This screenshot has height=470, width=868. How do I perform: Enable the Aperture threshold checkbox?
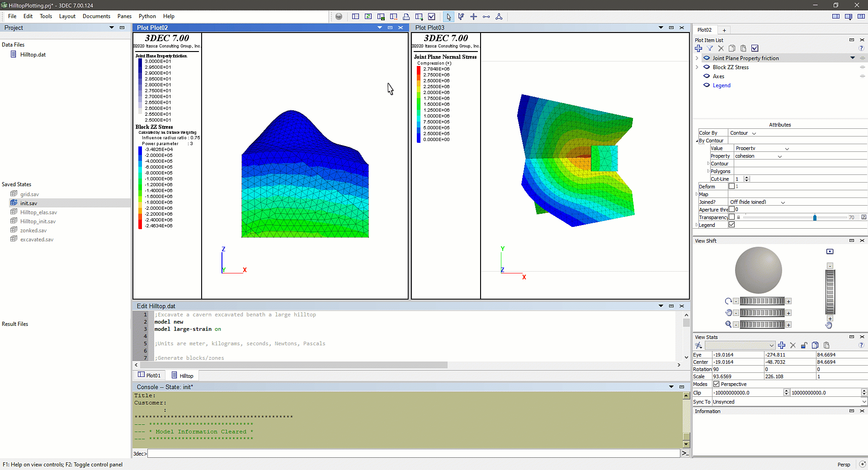pyautogui.click(x=731, y=209)
